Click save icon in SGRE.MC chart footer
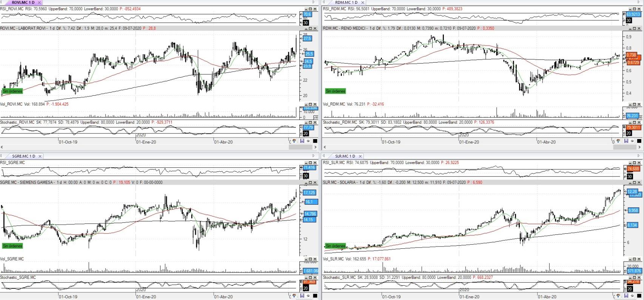The image size is (644, 300). coord(302,296)
